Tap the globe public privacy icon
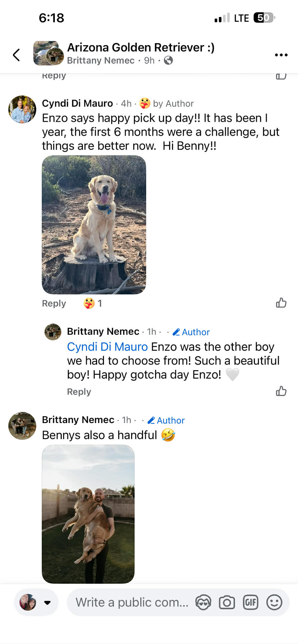The width and height of the screenshot is (298, 644). click(169, 60)
